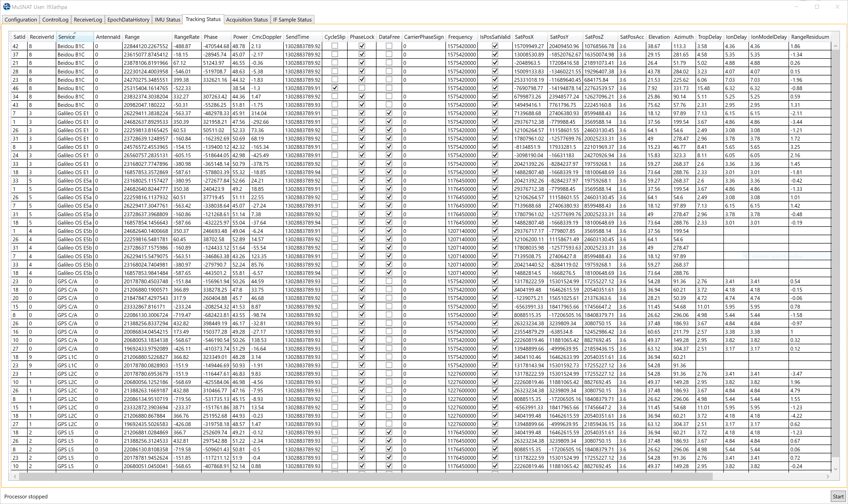Open the ReceiverLog tab
Image resolution: width=848 pixels, height=504 pixels.
click(x=88, y=20)
